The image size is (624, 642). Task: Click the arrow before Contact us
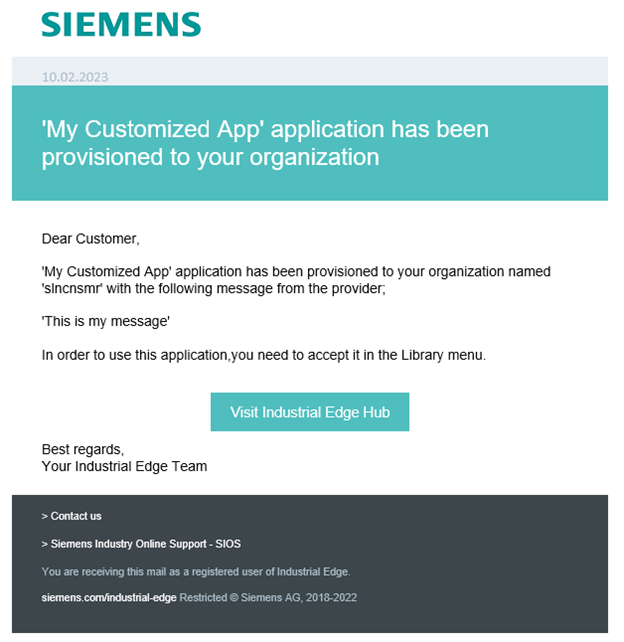click(45, 516)
